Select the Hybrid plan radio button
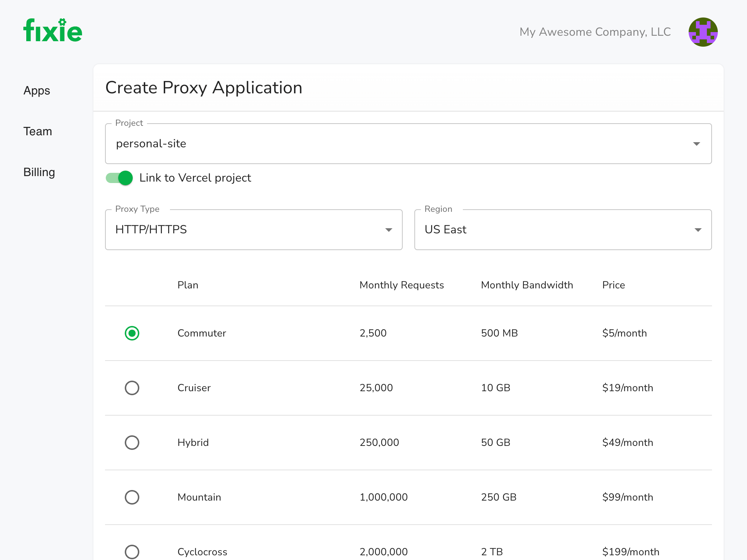747x560 pixels. (132, 443)
